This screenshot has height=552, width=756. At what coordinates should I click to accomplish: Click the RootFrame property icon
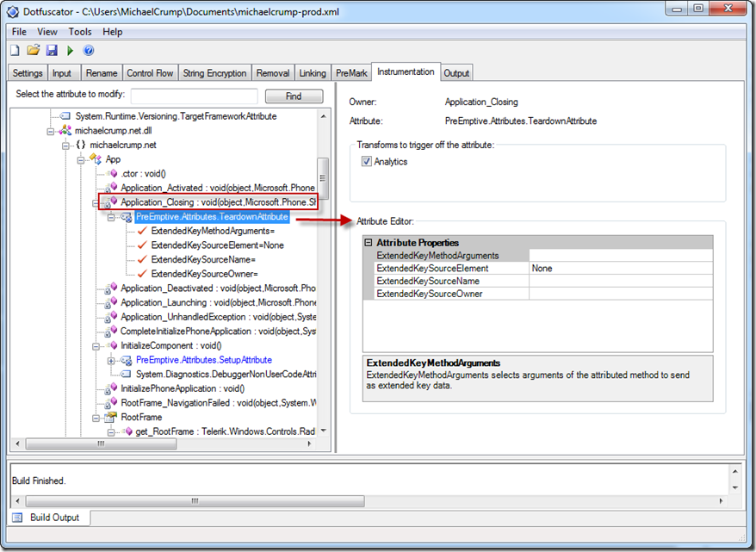pos(111,417)
